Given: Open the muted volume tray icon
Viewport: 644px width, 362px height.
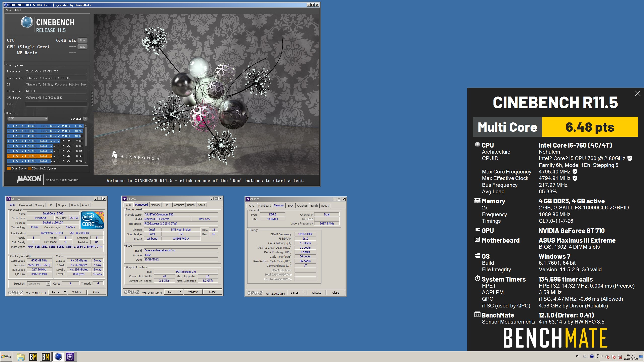Looking at the screenshot, I should pyautogui.click(x=607, y=357).
